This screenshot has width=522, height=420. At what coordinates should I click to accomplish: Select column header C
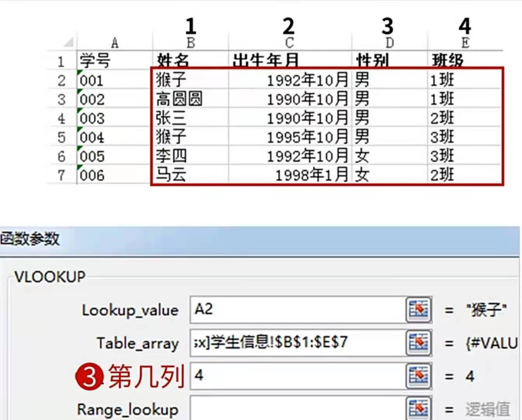(290, 43)
